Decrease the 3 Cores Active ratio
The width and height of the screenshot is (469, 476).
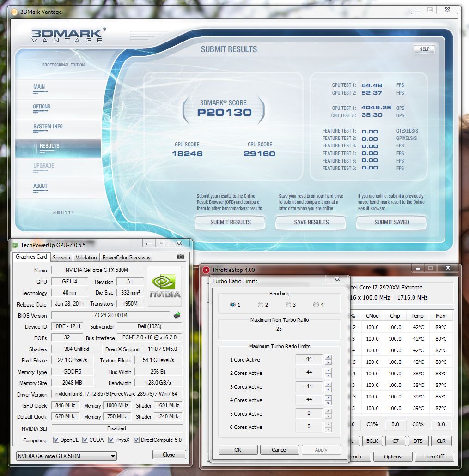click(328, 390)
